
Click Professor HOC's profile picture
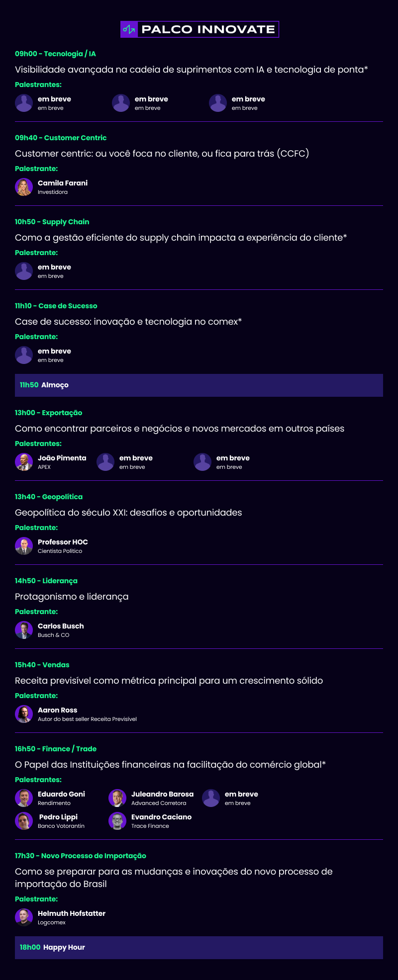coord(24,546)
